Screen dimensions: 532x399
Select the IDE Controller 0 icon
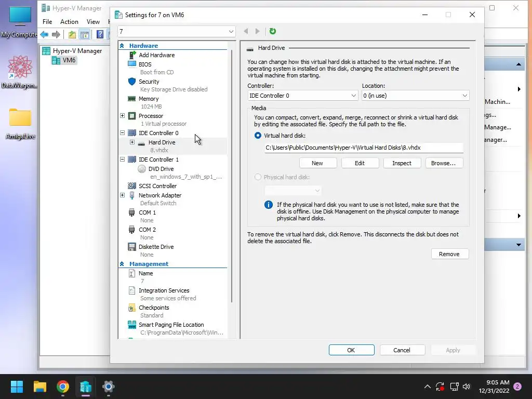[132, 133]
